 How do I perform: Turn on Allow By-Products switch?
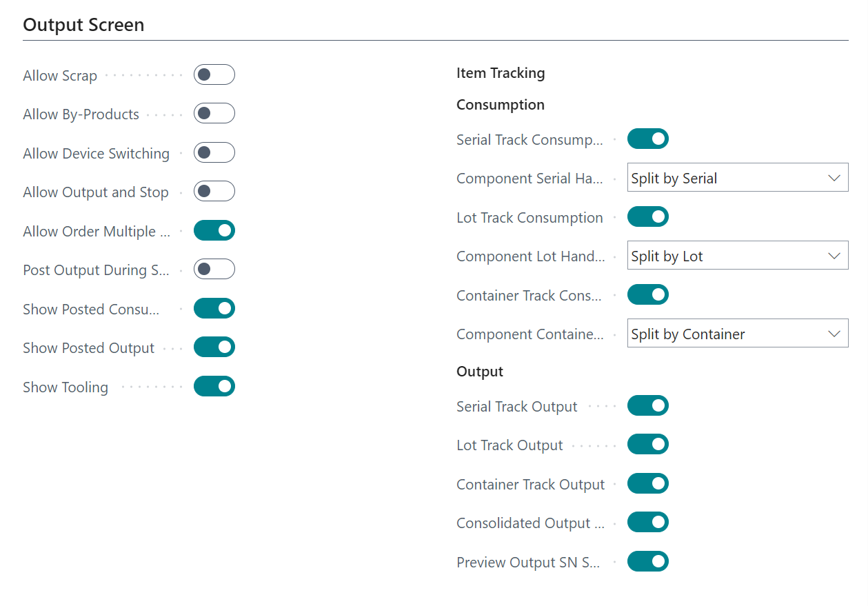[x=214, y=114]
